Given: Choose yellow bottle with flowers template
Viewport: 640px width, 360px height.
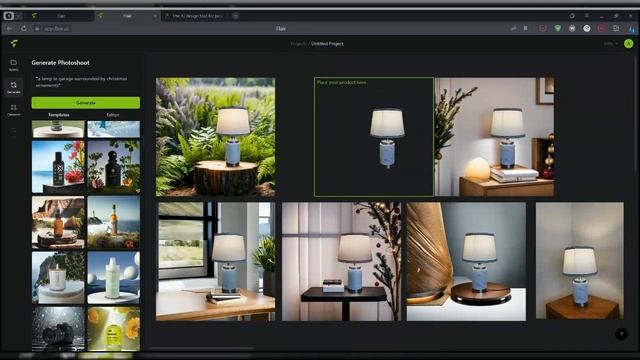Looking at the screenshot, I should [x=113, y=329].
